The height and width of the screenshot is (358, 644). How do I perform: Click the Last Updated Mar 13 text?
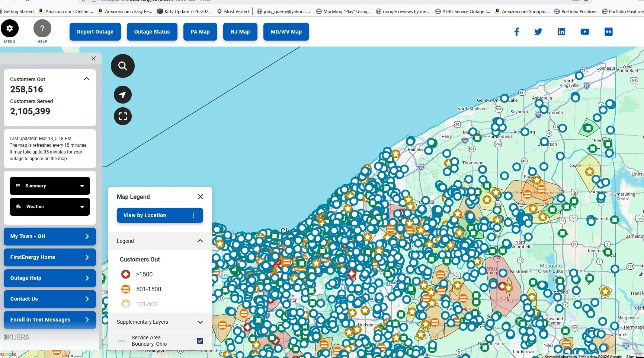41,138
